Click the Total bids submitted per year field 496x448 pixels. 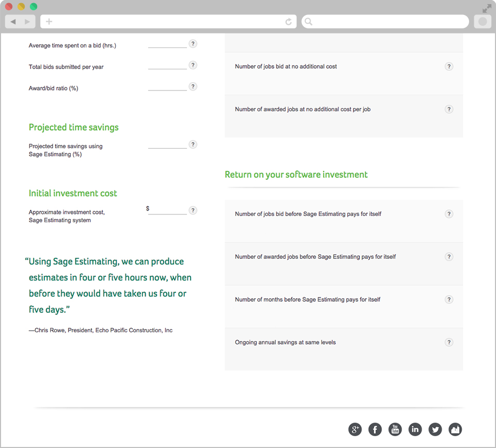tap(167, 65)
